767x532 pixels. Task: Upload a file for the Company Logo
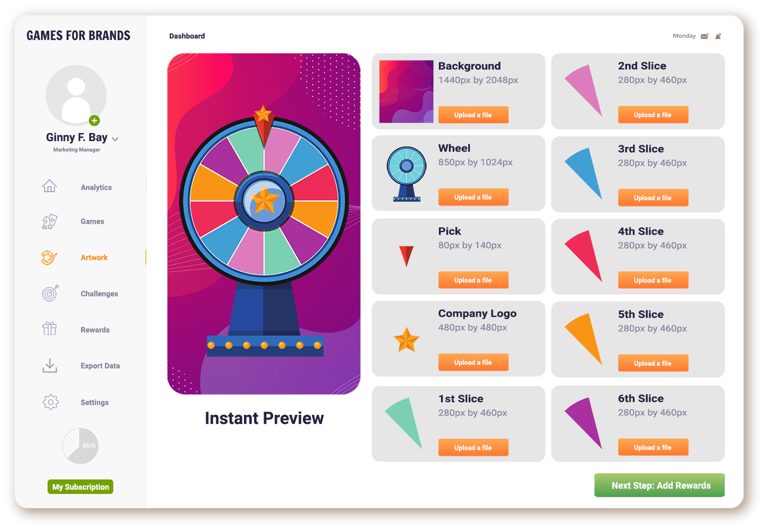(x=473, y=363)
